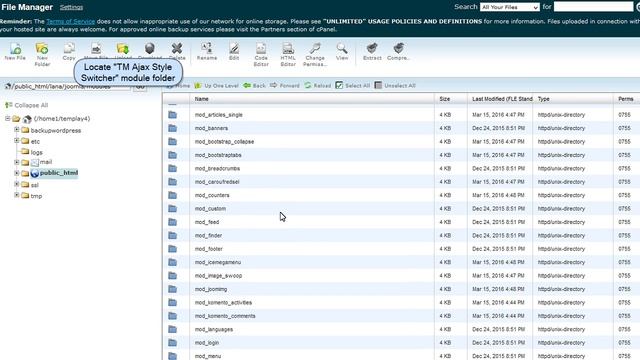Select the mod_joomimg folder name
The width and height of the screenshot is (640, 360).
pos(211,289)
